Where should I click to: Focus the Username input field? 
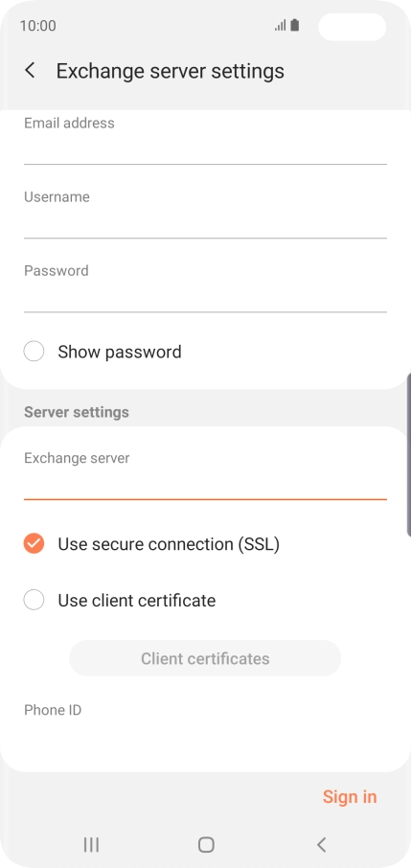pos(205,214)
